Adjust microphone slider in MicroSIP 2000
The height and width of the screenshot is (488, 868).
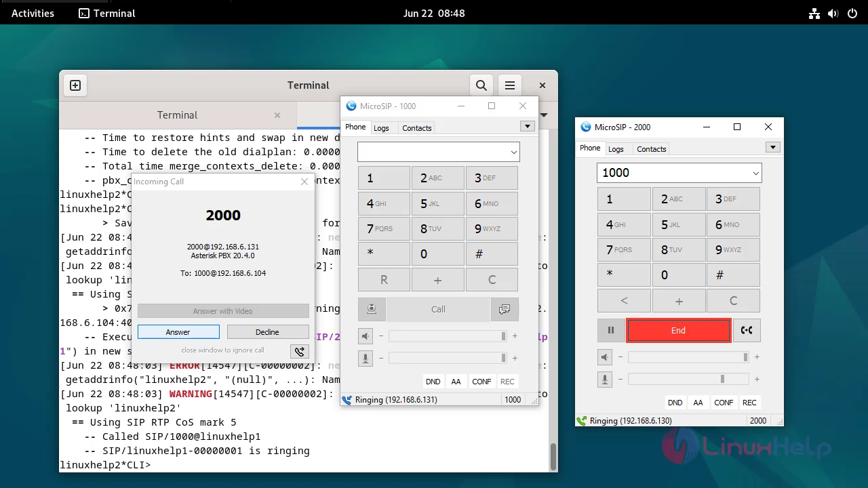point(688,379)
